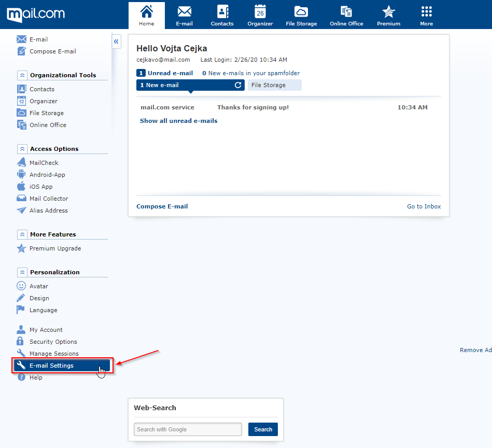492x448 pixels.
Task: Click the Android-App label in sidebar
Action: [x=47, y=175]
